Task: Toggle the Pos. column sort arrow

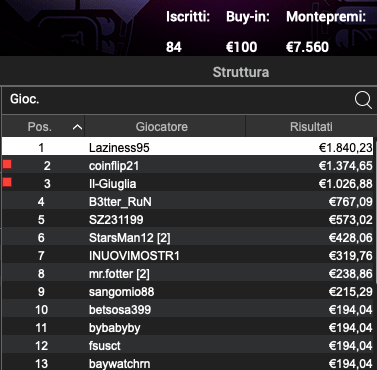Action: click(77, 127)
